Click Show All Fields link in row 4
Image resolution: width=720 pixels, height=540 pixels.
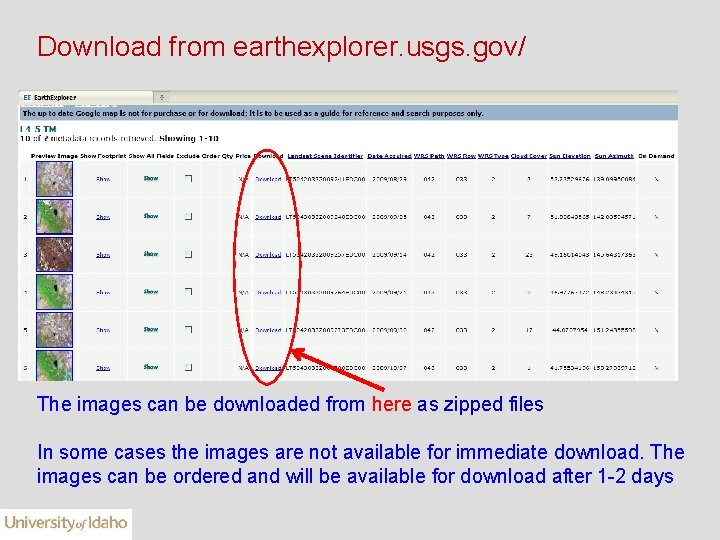click(x=151, y=291)
